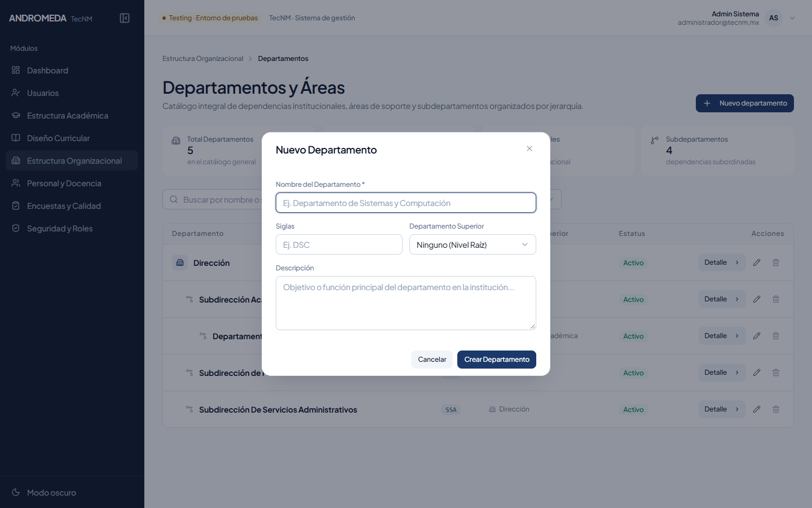
Task: Open the Usuarios module
Action: (72, 93)
